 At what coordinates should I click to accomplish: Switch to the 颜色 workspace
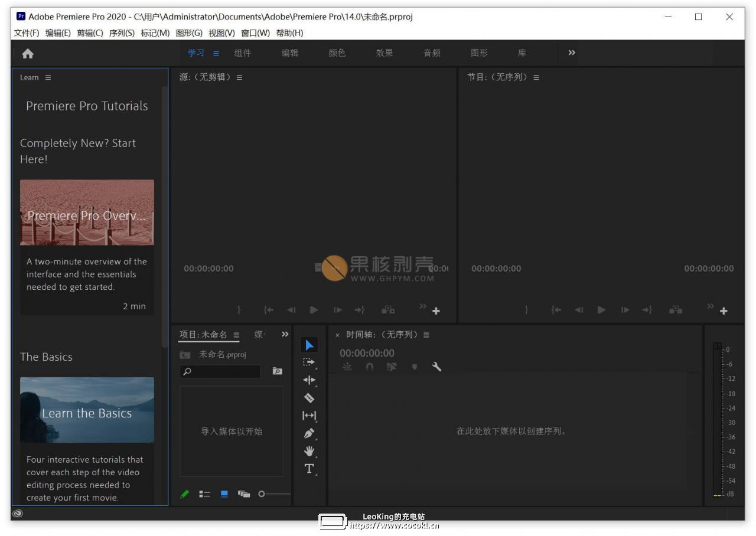(337, 53)
